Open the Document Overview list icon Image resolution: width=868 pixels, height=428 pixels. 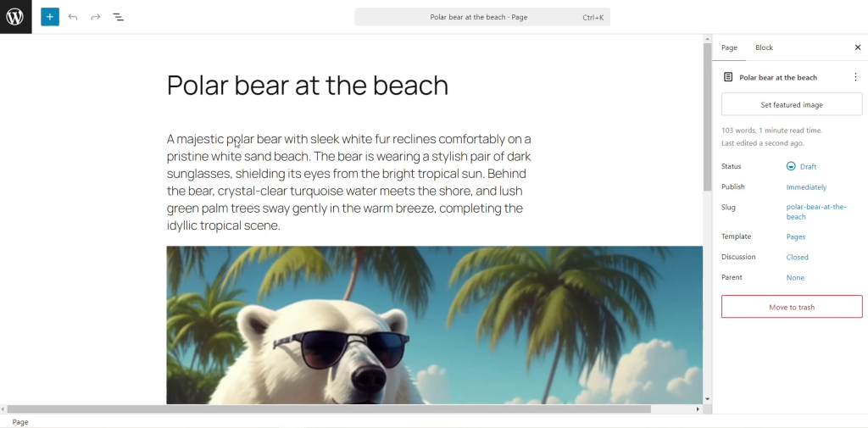click(118, 17)
